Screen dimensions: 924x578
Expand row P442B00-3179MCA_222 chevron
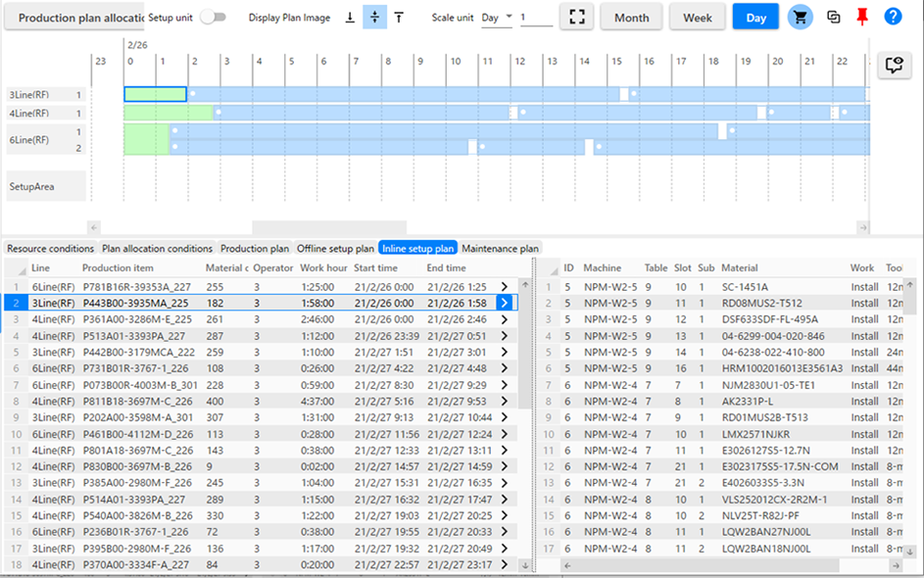tap(505, 353)
